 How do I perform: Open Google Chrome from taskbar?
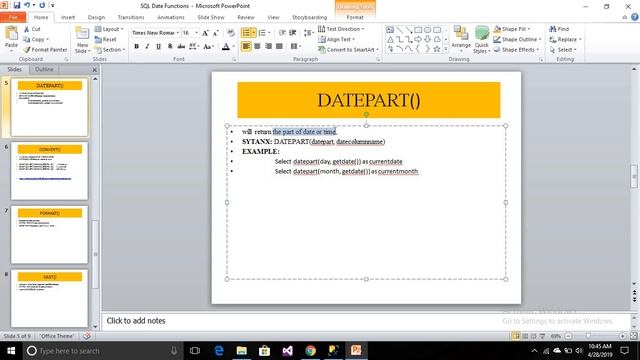[310, 351]
